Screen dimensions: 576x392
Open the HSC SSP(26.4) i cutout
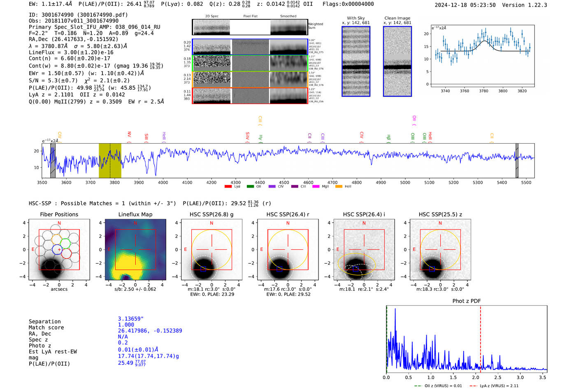point(364,250)
